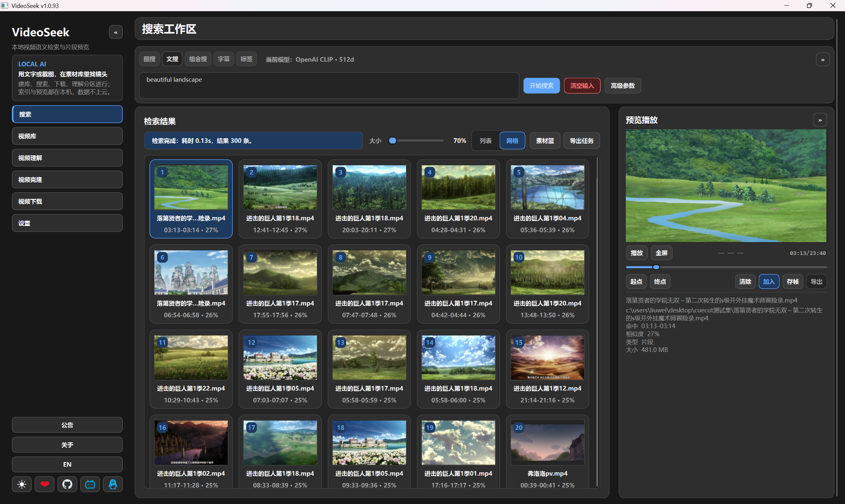845x504 pixels.
Task: Select the 文搜 search tab
Action: (172, 59)
